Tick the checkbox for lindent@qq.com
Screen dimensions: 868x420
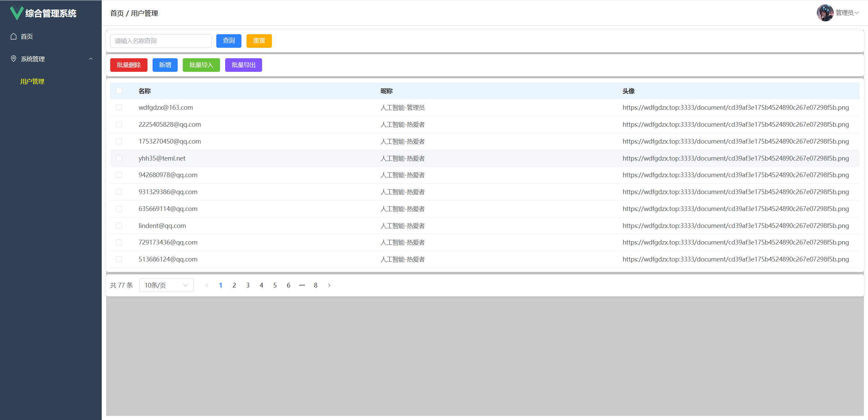pos(119,226)
